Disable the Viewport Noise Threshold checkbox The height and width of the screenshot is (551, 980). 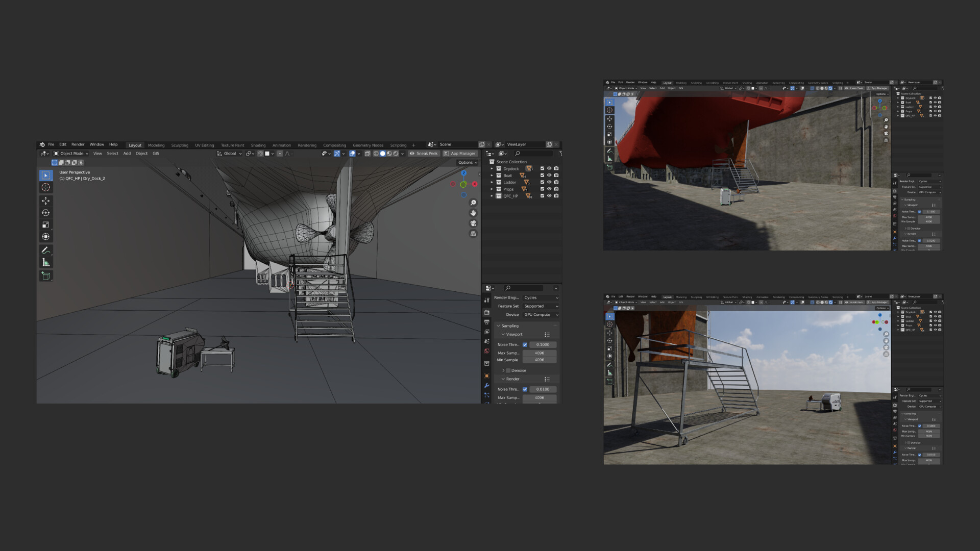point(525,344)
